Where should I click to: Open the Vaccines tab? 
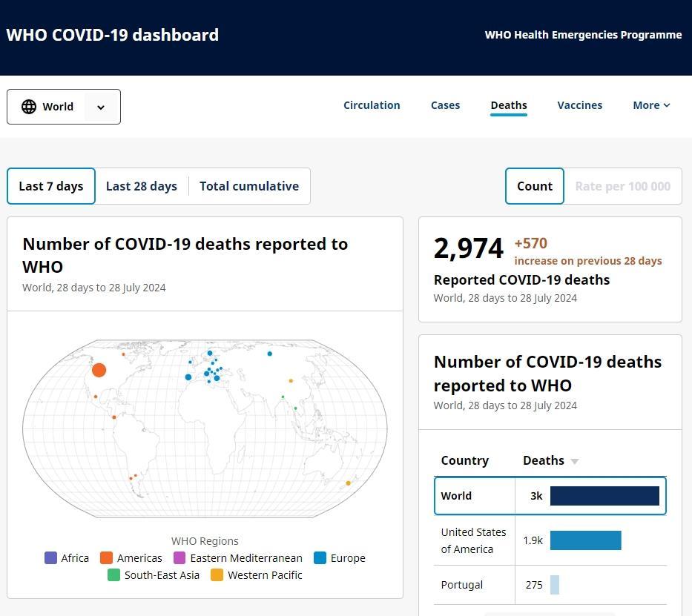pyautogui.click(x=579, y=105)
